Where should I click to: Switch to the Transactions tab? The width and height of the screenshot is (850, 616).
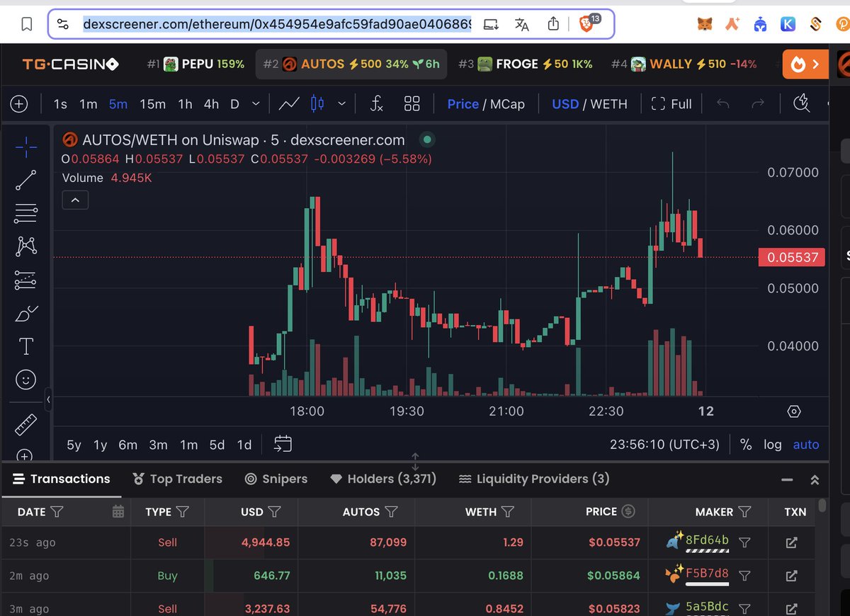(62, 479)
